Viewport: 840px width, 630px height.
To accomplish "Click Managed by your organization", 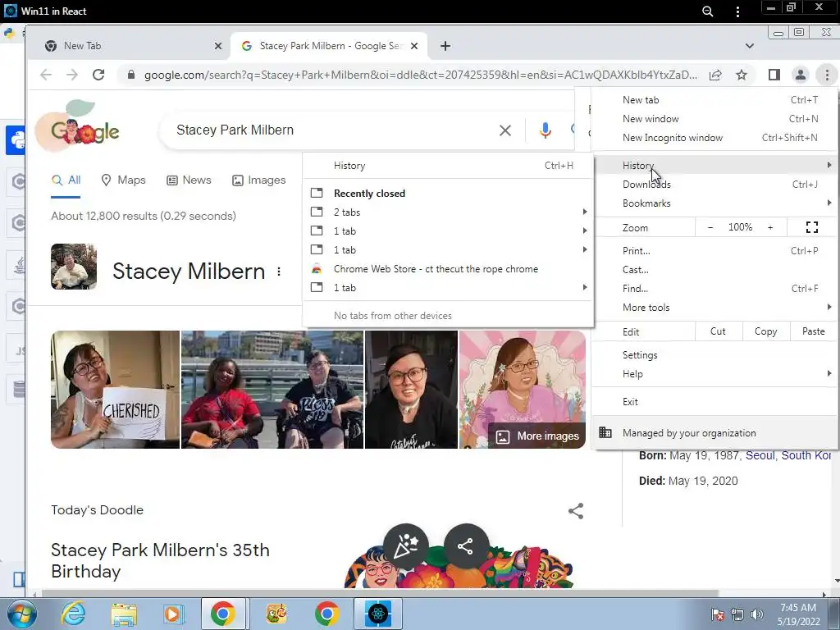I will click(714, 433).
